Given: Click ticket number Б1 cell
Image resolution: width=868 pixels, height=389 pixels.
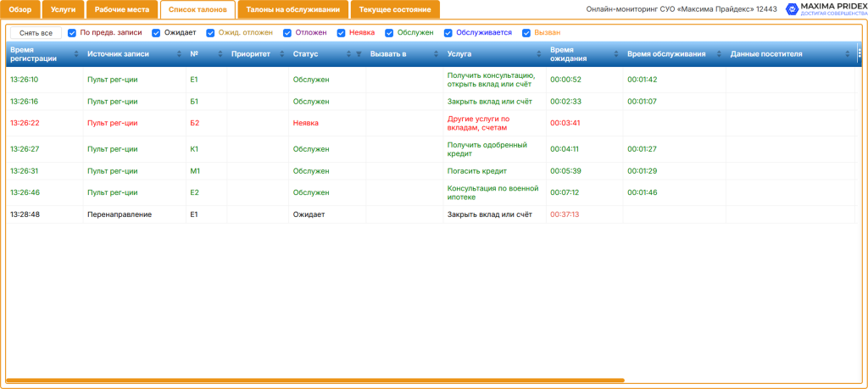Looking at the screenshot, I should click(206, 101).
